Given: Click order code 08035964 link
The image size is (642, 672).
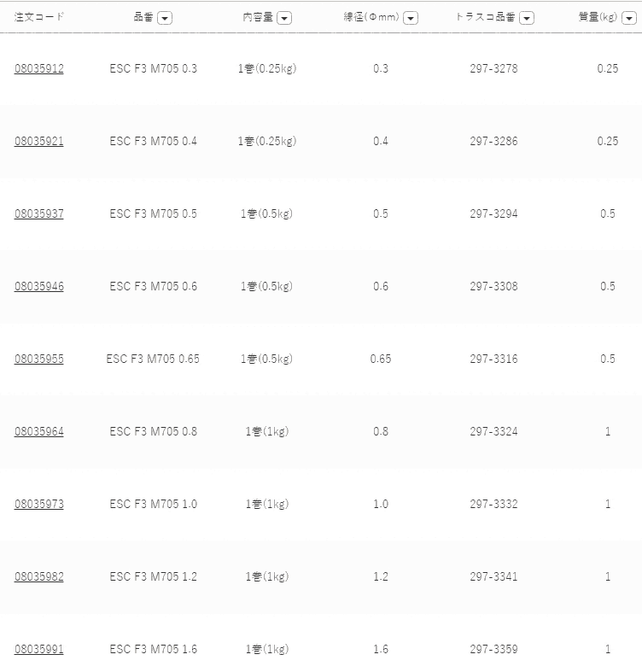Looking at the screenshot, I should coord(38,431).
